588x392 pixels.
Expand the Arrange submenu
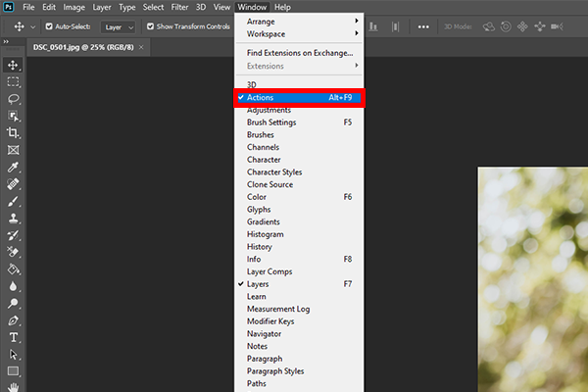(298, 20)
